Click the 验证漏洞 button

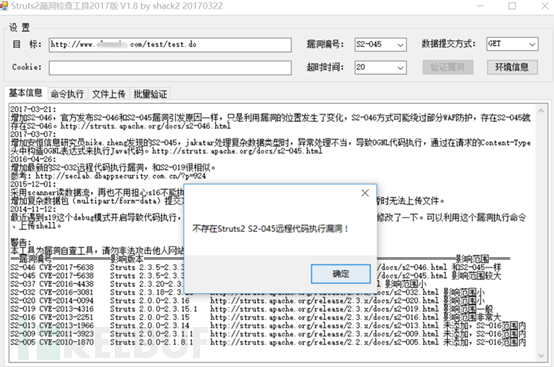448,67
